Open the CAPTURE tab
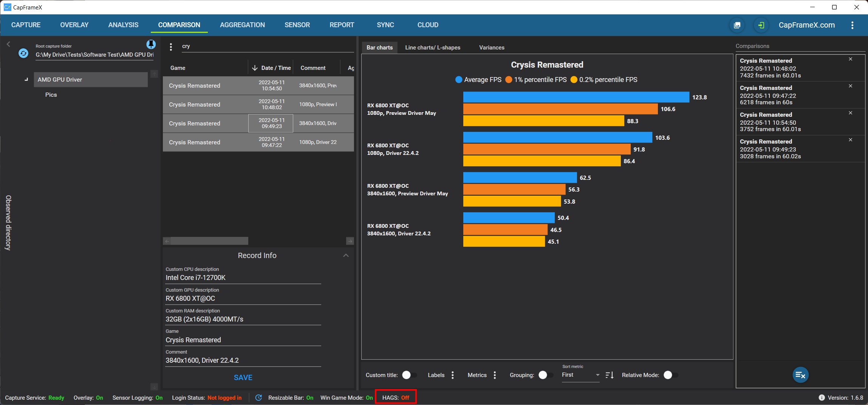Viewport: 868px width, 405px height. (26, 25)
